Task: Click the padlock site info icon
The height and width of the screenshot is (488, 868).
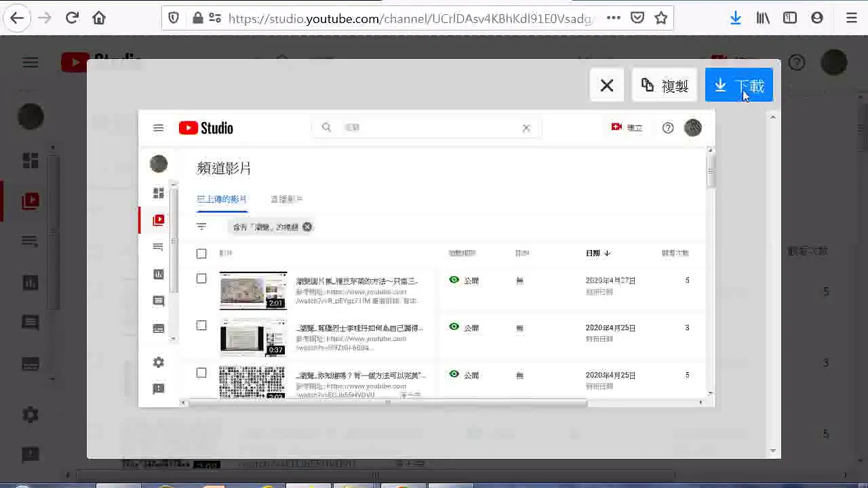Action: (197, 18)
